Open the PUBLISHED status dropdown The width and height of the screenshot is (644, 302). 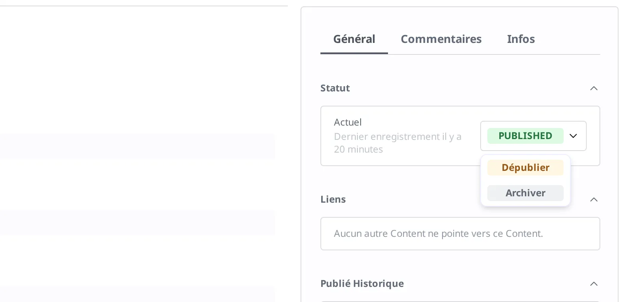pos(533,136)
